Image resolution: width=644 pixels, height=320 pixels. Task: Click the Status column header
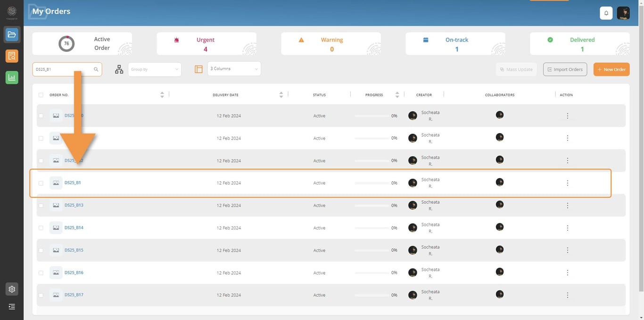[x=319, y=95]
